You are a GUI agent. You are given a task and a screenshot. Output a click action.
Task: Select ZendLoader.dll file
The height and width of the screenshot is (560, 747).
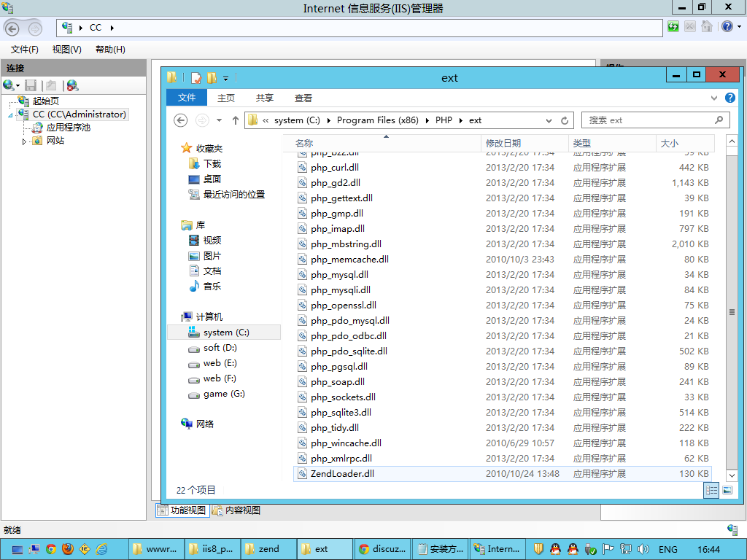tap(502, 474)
